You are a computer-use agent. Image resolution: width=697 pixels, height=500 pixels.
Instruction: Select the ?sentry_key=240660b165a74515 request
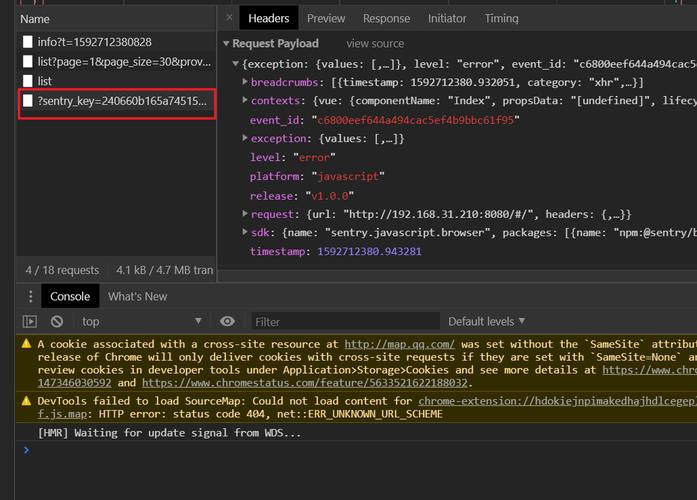coord(116,101)
